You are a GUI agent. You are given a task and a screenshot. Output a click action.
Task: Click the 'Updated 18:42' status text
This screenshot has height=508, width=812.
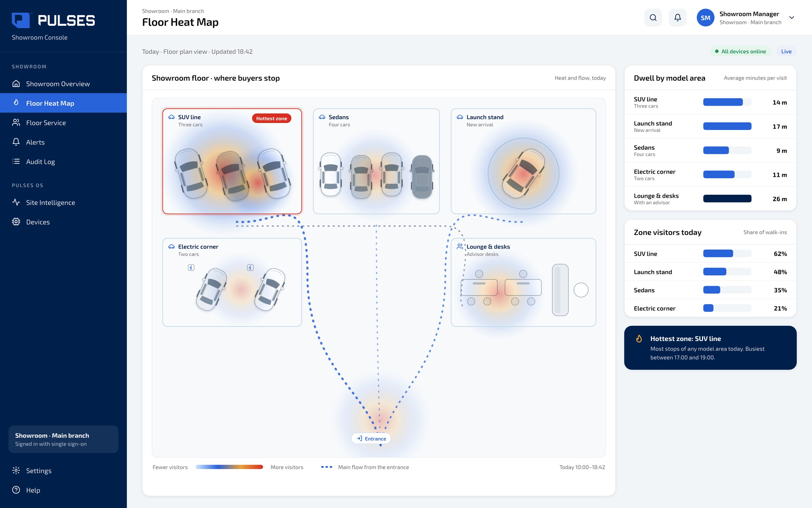pos(232,51)
